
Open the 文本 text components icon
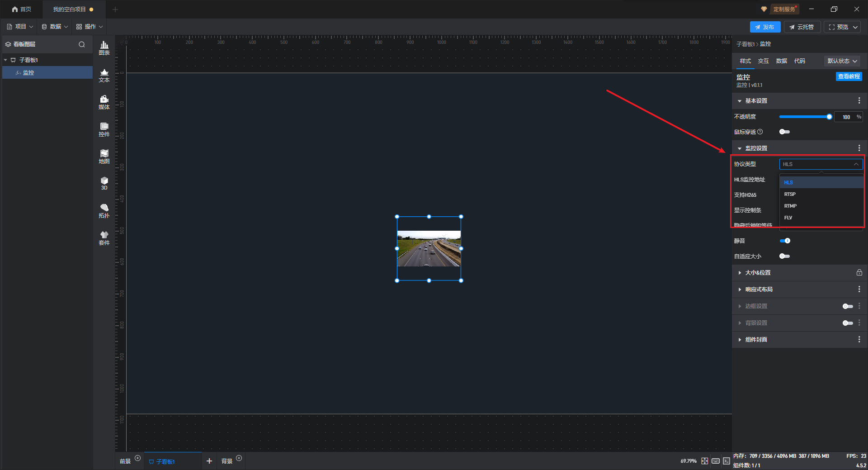coord(104,75)
